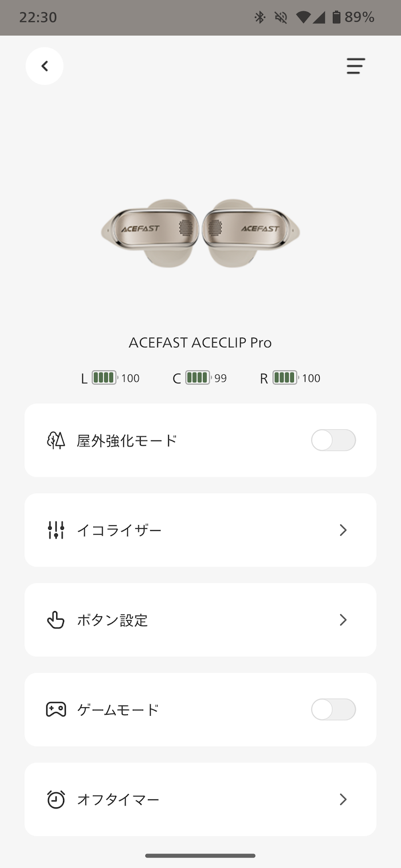Tap the equalizer sliders icon

(x=56, y=530)
